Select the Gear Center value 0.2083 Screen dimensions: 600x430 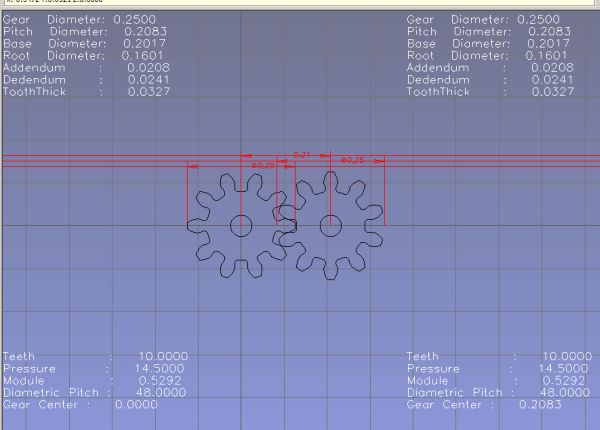[540, 405]
